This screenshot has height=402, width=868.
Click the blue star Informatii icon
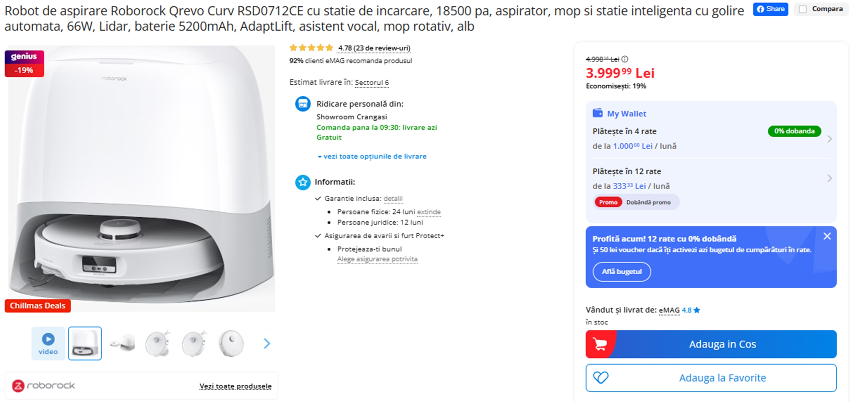[x=302, y=182]
